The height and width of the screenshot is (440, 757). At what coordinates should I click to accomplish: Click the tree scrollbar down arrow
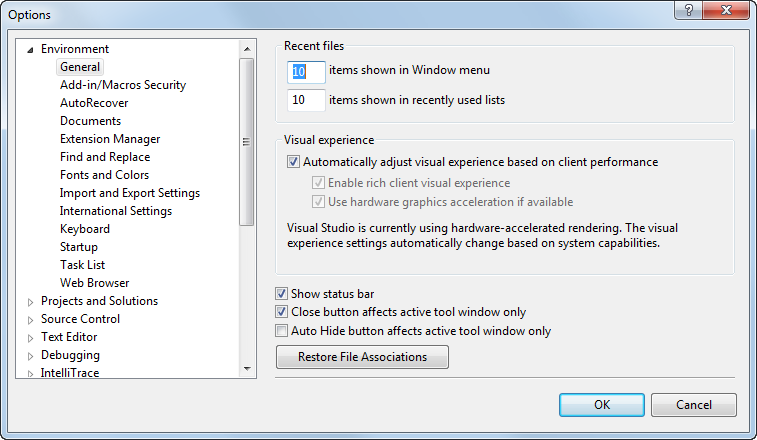[247, 369]
